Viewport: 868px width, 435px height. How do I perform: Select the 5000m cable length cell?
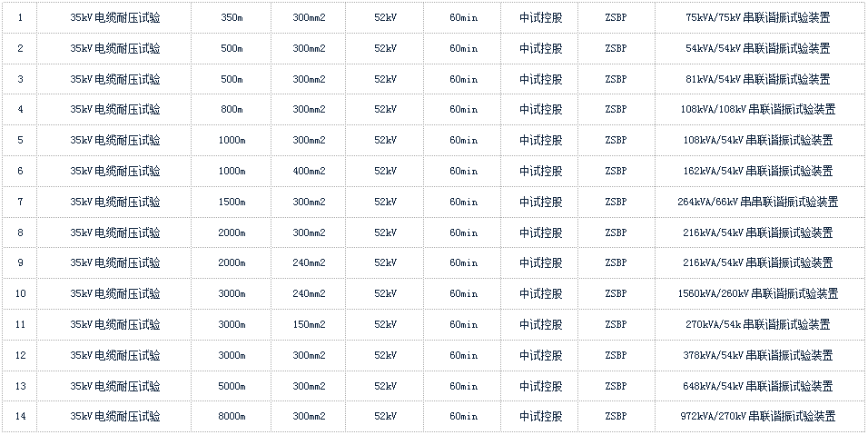(x=232, y=386)
